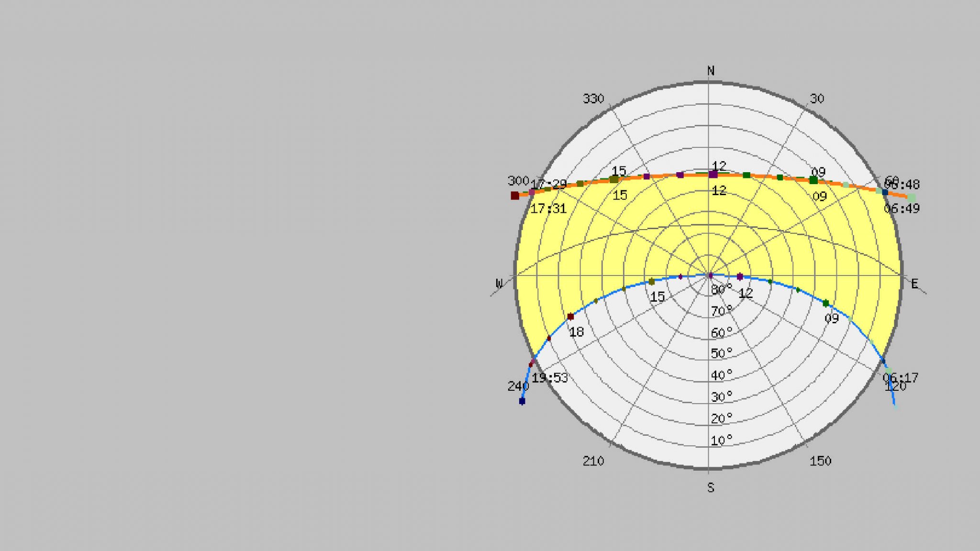Click the 18 hour marker on blue path
Screen dimensions: 980x551
tap(570, 317)
